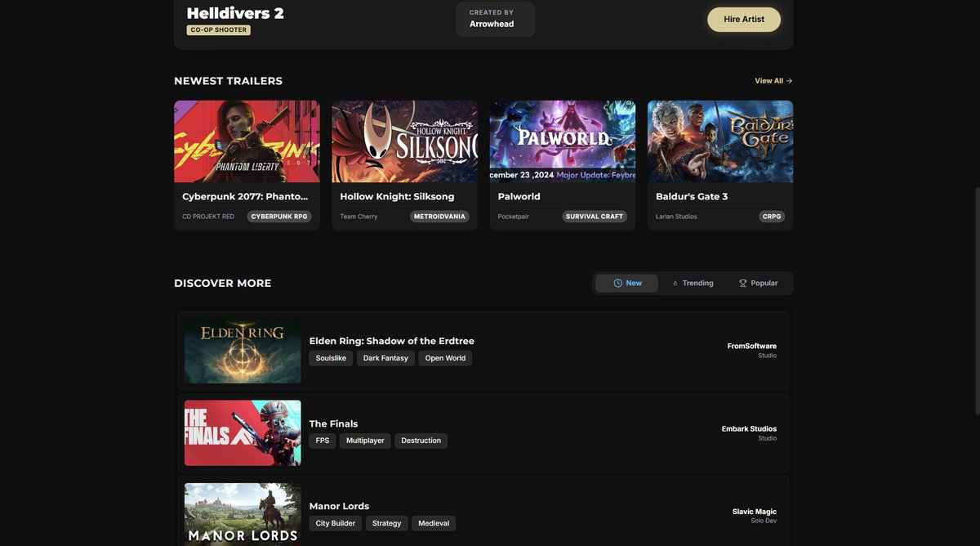Click the CO-OP SHOOTER badge
Viewport: 980px width, 546px height.
219,30
